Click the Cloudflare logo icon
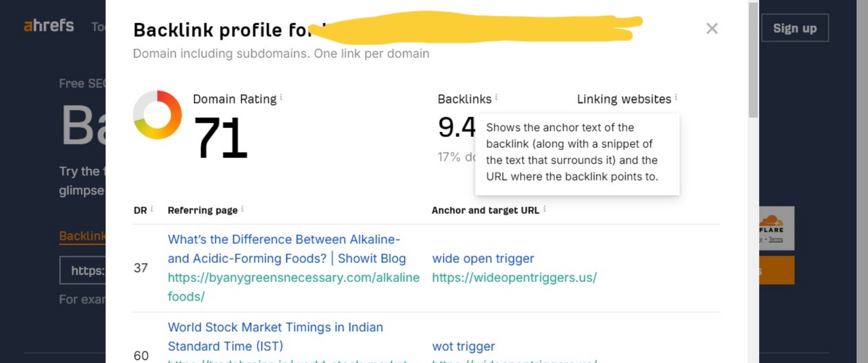The width and height of the screenshot is (868, 363). coord(771,221)
